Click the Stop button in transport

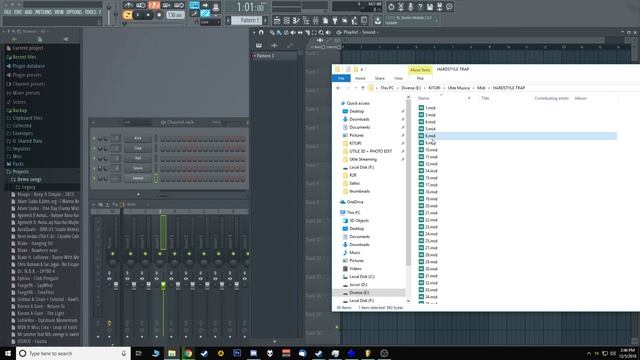149,15
